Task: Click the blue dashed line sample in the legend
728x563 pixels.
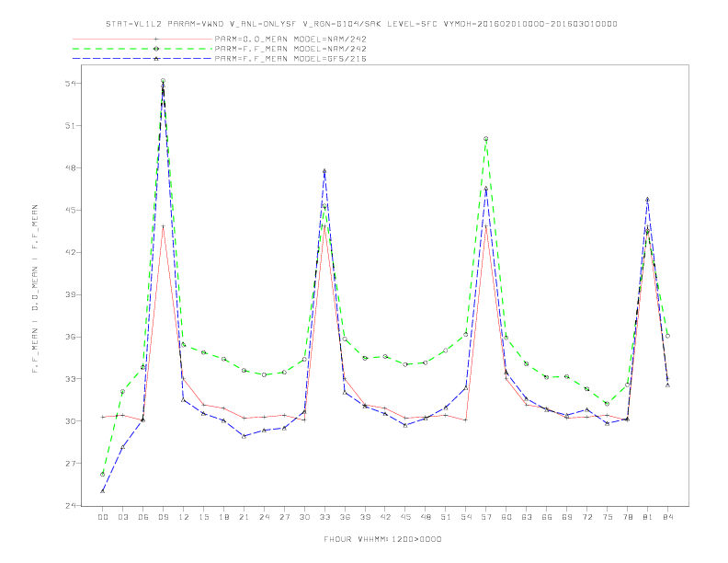Action: [142, 59]
